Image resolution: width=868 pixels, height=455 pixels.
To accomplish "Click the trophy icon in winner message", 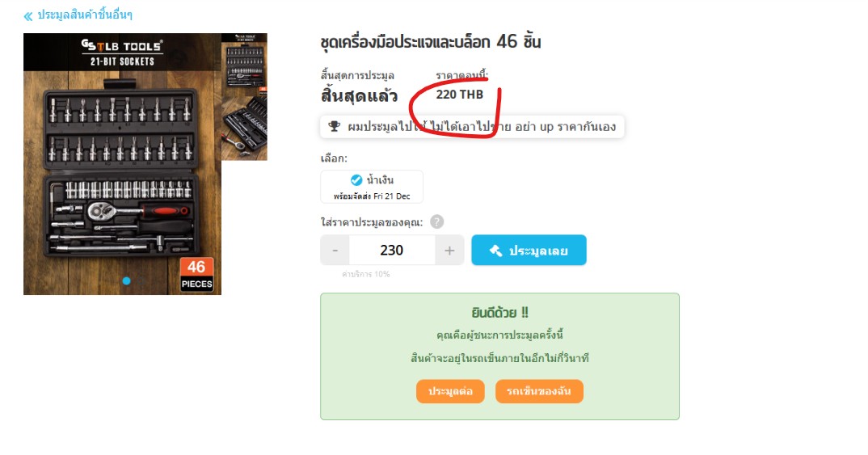I will pyautogui.click(x=335, y=126).
